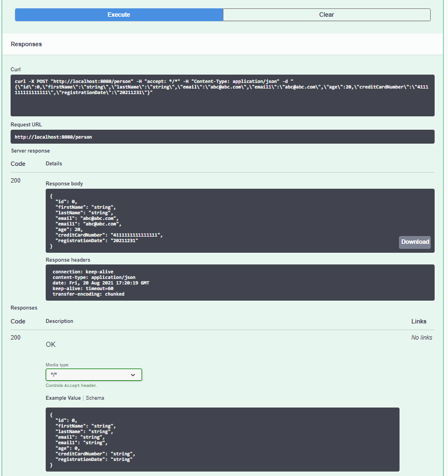The width and height of the screenshot is (448, 476).
Task: Click the Server response label
Action: click(x=31, y=151)
